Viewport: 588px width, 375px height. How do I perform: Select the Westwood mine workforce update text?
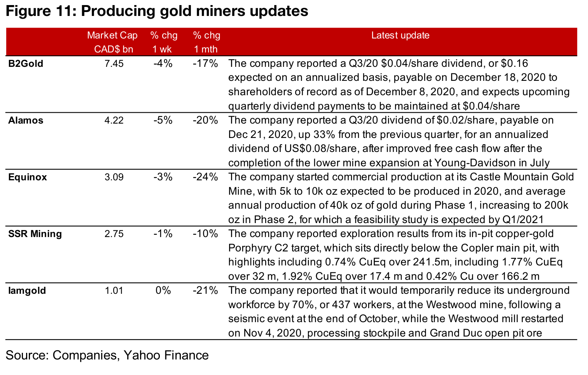click(399, 312)
